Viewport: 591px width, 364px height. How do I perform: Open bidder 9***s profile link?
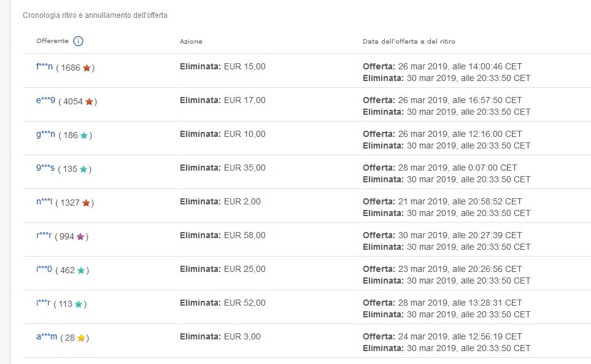(45, 168)
